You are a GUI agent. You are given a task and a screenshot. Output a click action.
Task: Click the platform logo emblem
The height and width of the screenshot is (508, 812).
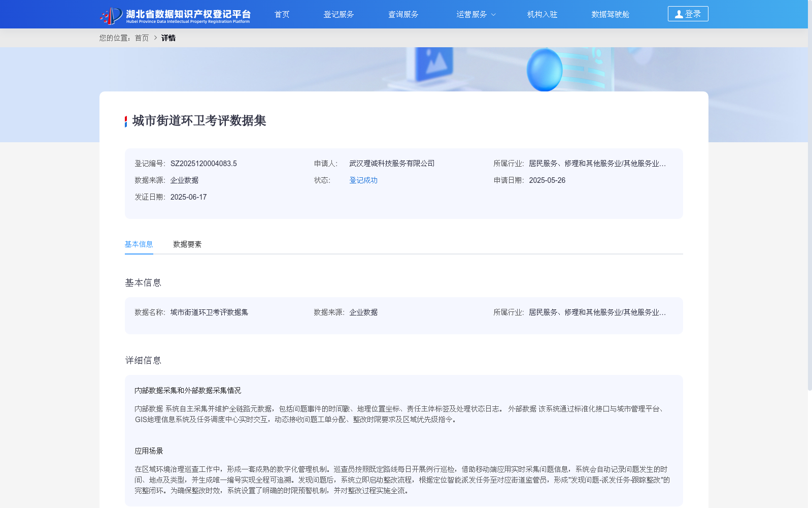(x=111, y=15)
